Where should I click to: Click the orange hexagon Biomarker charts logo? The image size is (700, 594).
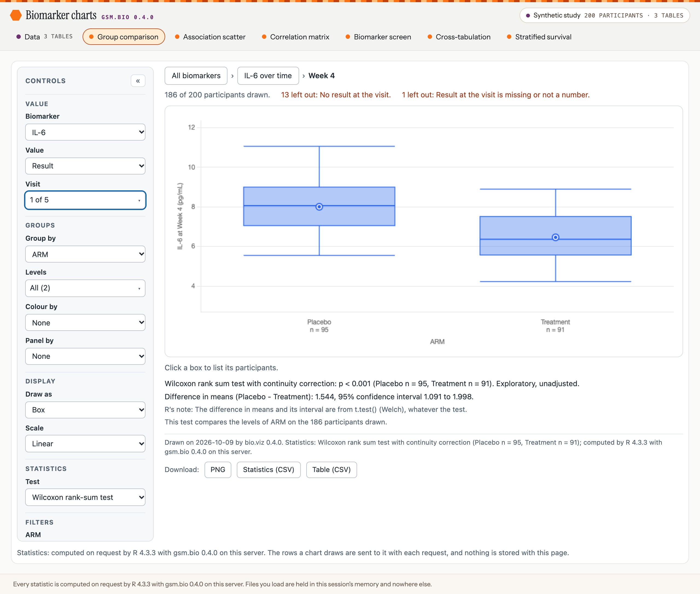click(x=16, y=15)
